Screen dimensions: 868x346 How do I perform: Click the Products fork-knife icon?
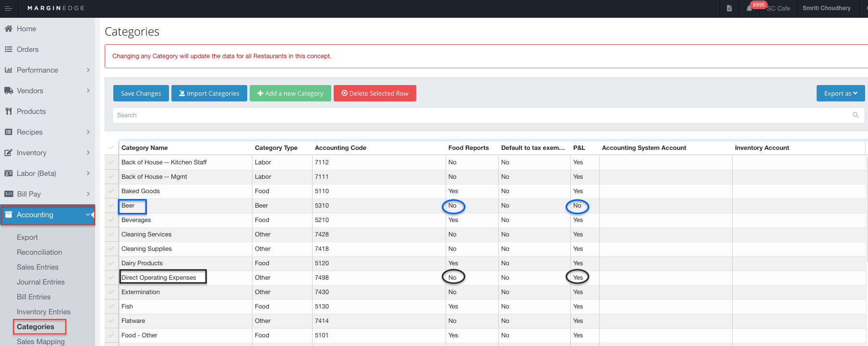[x=8, y=111]
